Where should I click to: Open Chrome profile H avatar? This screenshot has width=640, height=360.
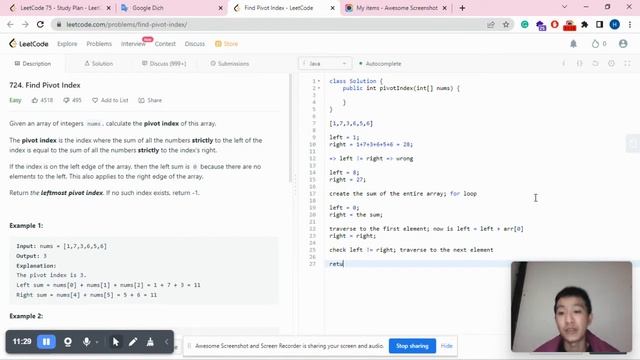coord(614,25)
